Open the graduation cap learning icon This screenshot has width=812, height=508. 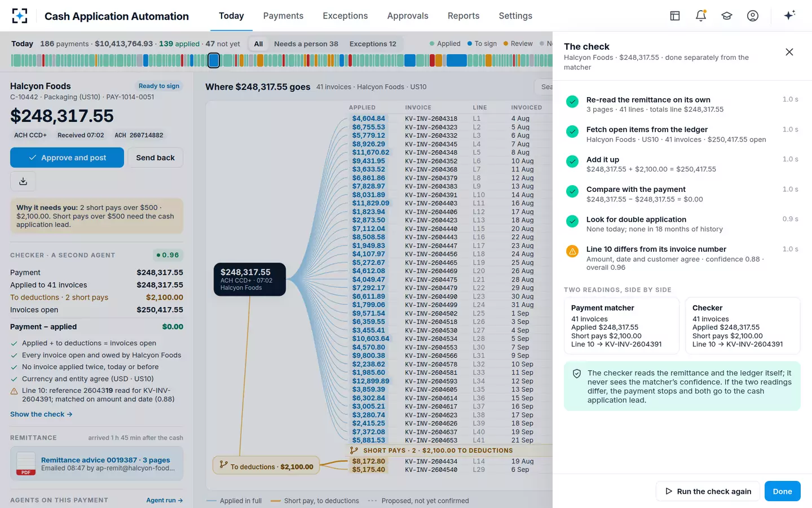click(x=727, y=16)
